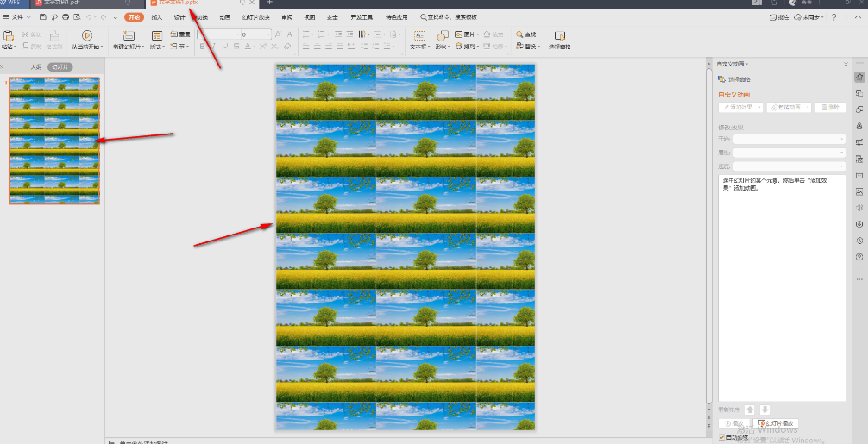The width and height of the screenshot is (868, 444).
Task: Open 选择窗格 in the ribbon toolbar
Action: click(x=561, y=40)
